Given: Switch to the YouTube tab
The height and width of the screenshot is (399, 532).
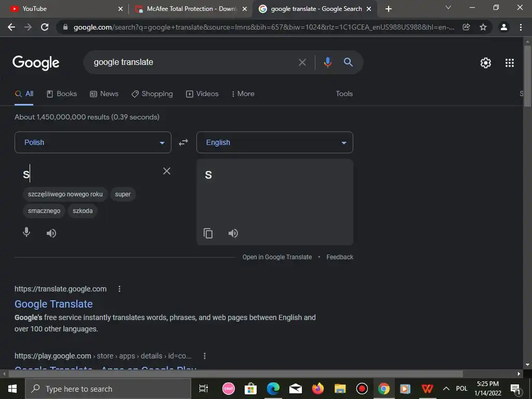Looking at the screenshot, I should click(x=64, y=9).
